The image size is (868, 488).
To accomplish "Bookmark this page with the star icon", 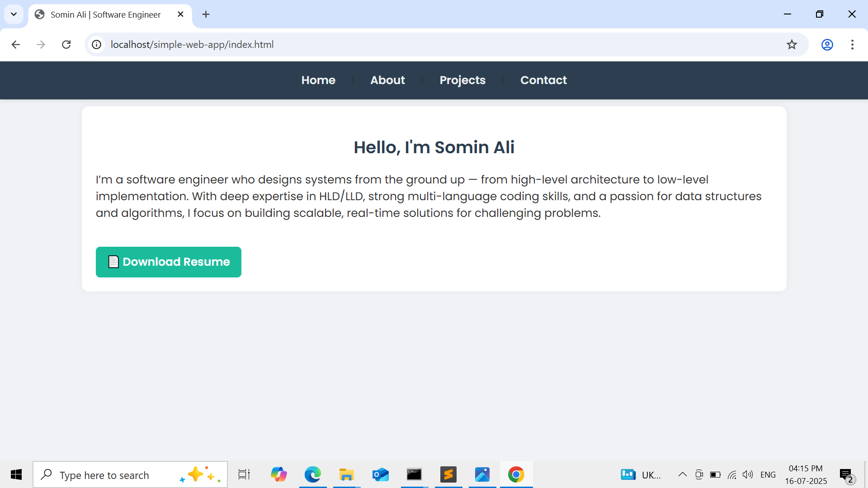I will 792,44.
